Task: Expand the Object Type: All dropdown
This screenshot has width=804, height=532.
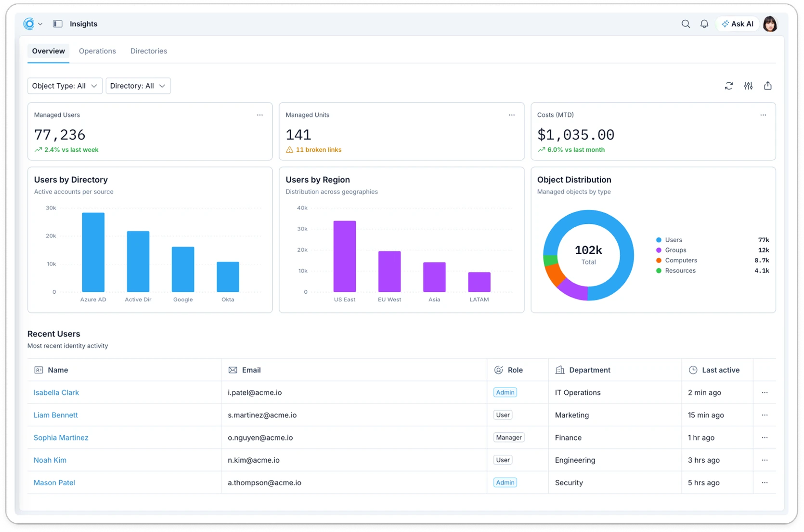Action: coord(65,86)
